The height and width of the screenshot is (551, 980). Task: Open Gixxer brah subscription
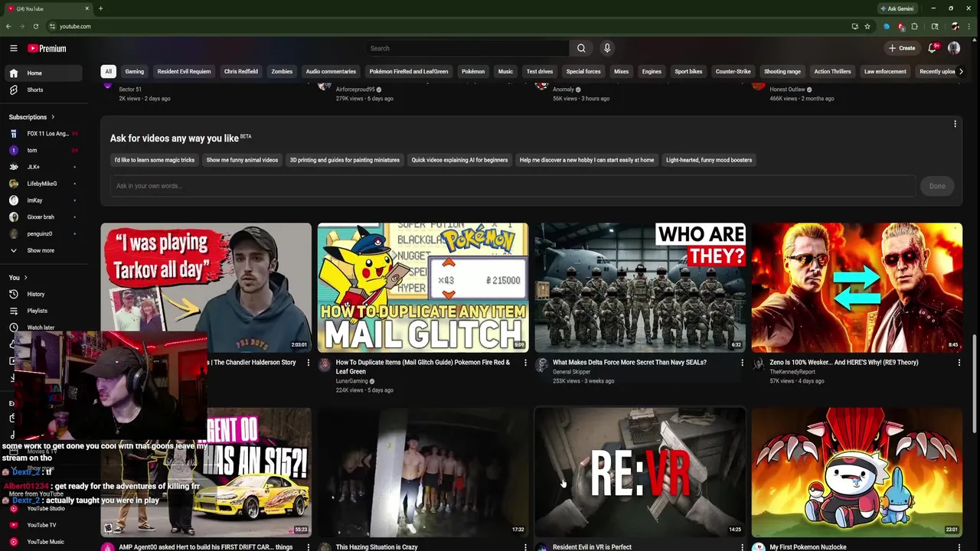[44, 217]
